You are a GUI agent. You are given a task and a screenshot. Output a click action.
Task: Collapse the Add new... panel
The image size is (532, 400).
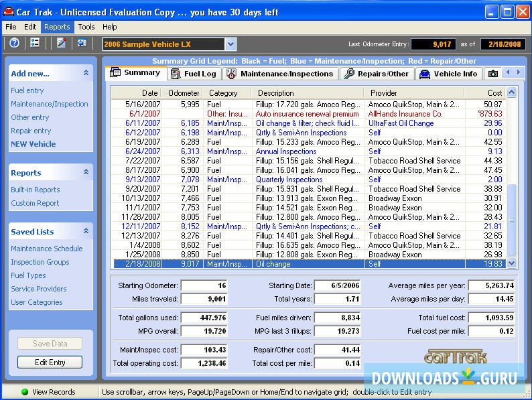point(86,73)
